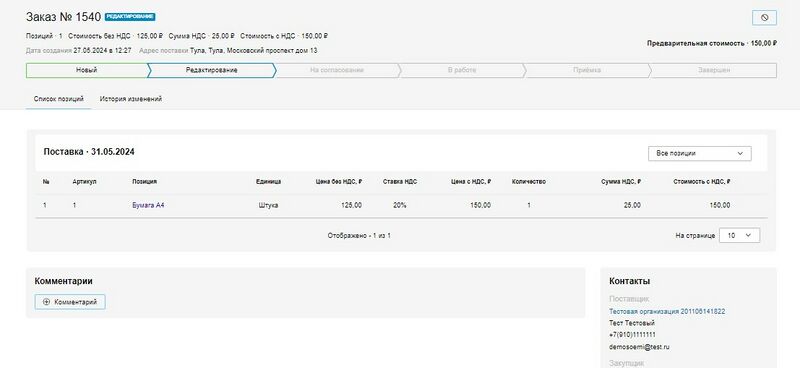Click the Артикул column header
This screenshot has width=800, height=368.
click(x=84, y=182)
